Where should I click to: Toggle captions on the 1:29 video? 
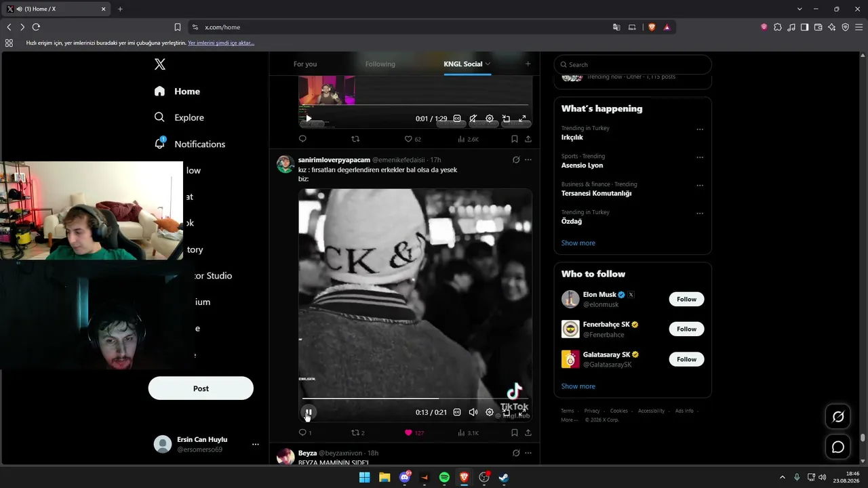pos(457,119)
